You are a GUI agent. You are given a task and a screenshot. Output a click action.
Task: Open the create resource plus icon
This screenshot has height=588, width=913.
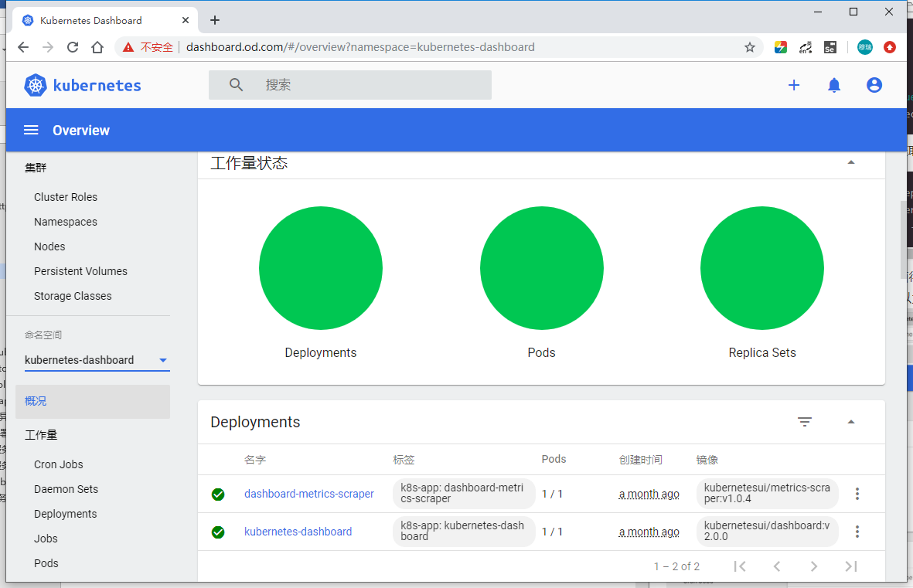click(x=794, y=85)
